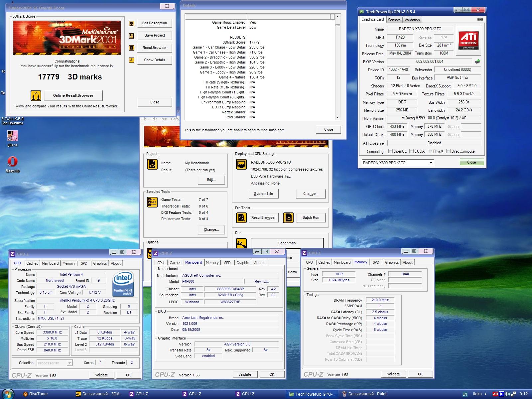Click the Core Speed 3360.0 MHz value field
This screenshot has height=399, width=532.
[x=52, y=332]
